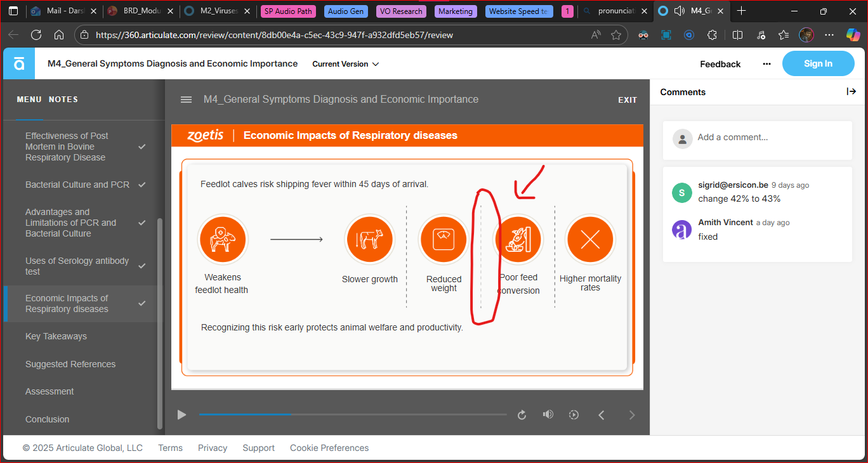Open the three-dot more options menu

[x=766, y=64]
